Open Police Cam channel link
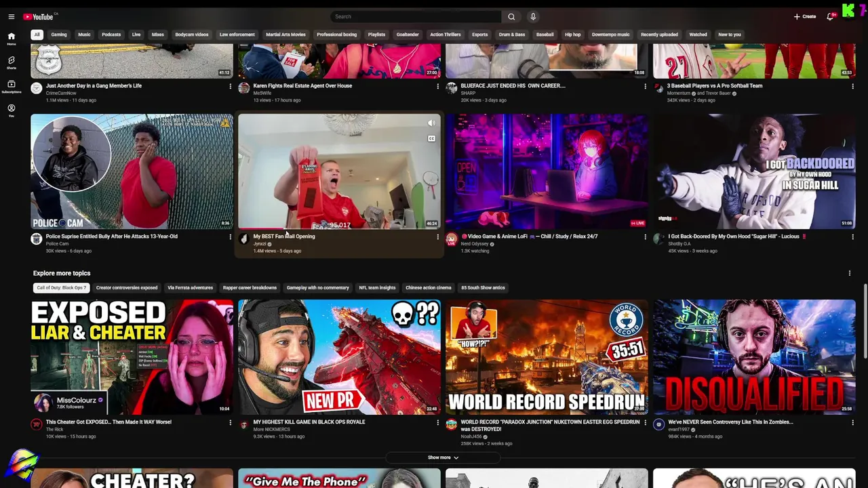This screenshot has width=868, height=488. tap(57, 244)
